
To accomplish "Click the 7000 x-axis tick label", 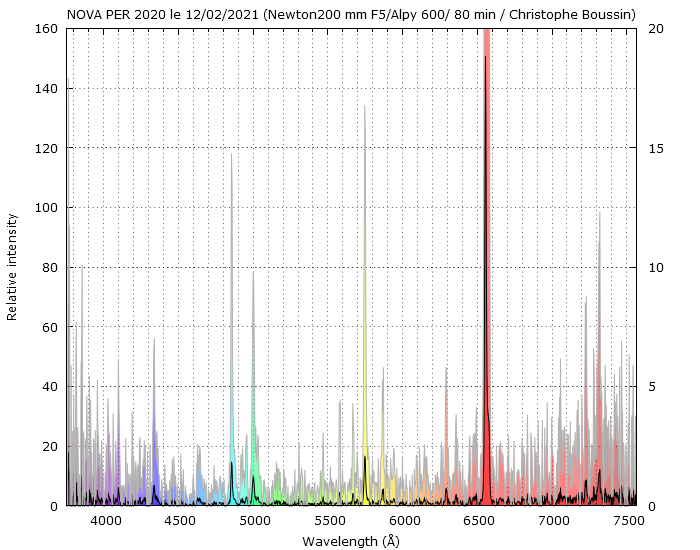I will [x=554, y=521].
